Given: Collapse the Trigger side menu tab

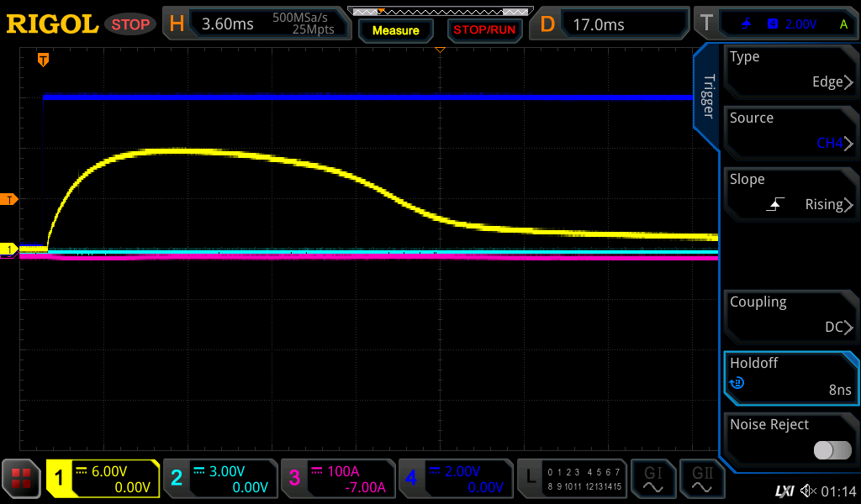Looking at the screenshot, I should click(707, 94).
